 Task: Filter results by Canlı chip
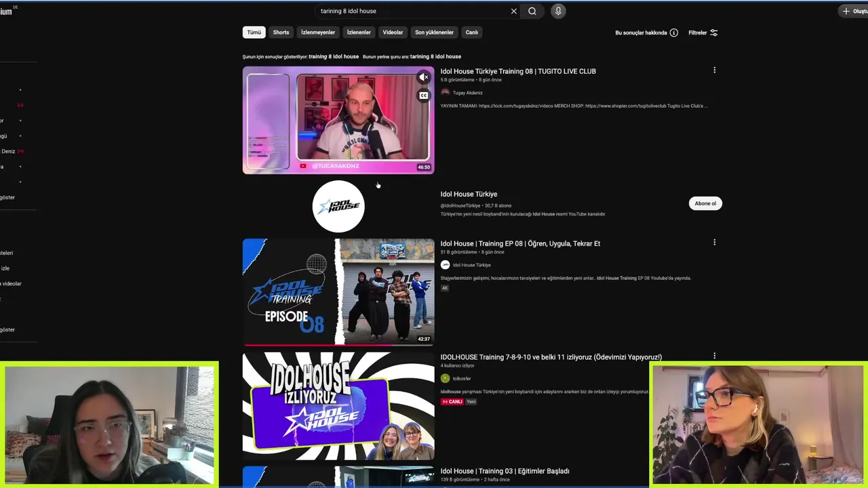[x=472, y=33]
